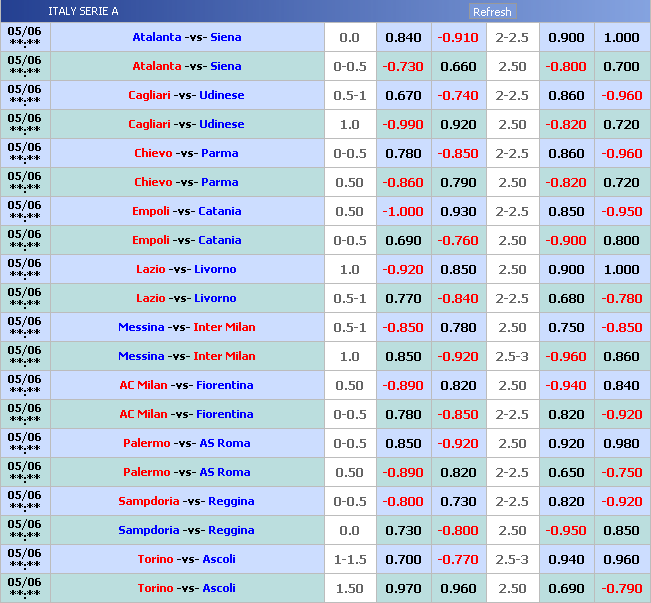Click the Refresh button

pyautogui.click(x=492, y=12)
